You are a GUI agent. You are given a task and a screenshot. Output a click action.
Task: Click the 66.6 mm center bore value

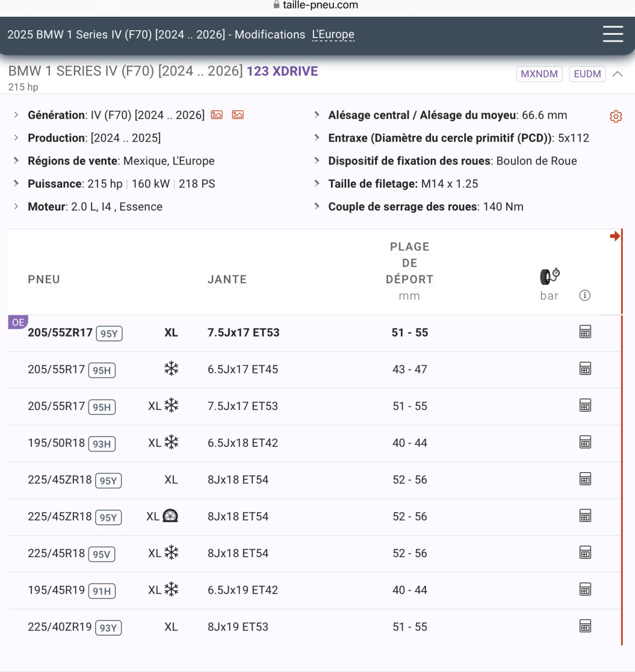pos(544,115)
